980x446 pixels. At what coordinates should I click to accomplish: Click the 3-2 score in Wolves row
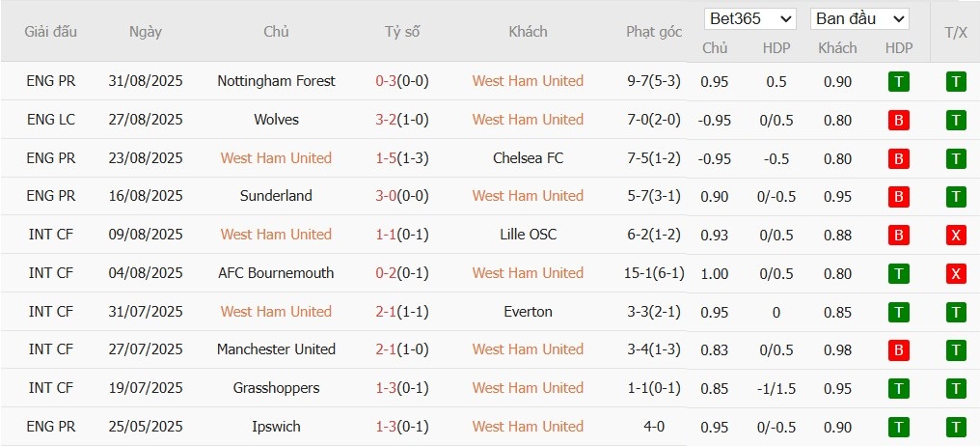[386, 120]
